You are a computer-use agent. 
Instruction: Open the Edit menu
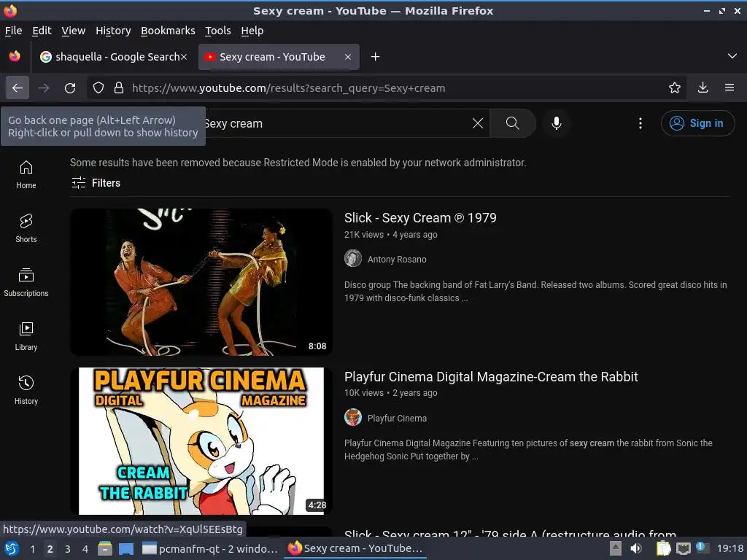(x=42, y=31)
